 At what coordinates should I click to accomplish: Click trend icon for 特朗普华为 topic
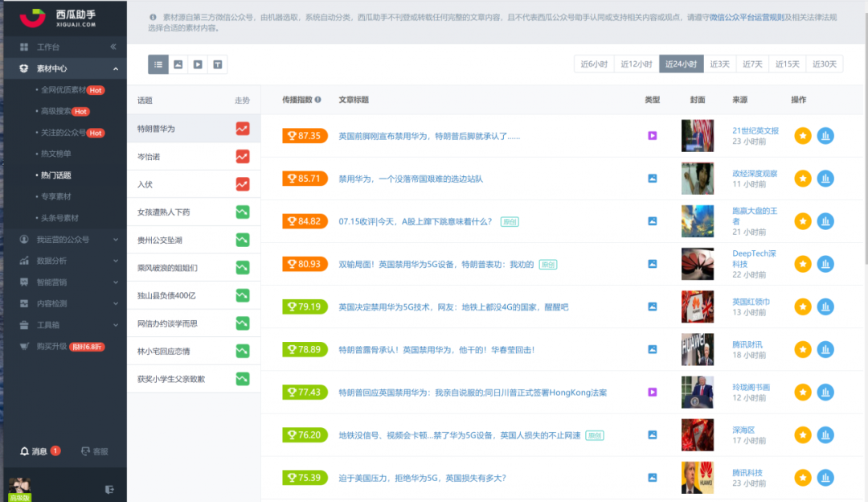(x=243, y=129)
